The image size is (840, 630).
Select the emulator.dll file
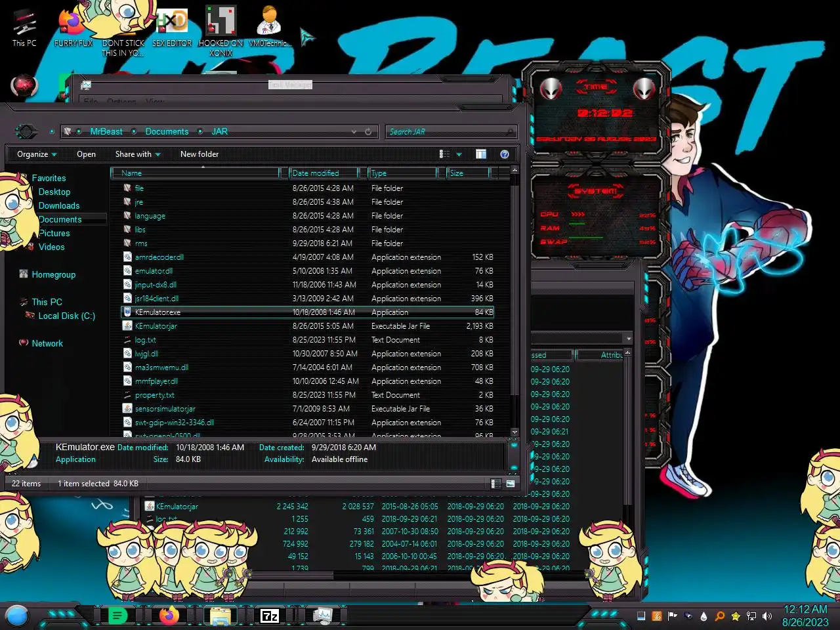(x=308, y=271)
